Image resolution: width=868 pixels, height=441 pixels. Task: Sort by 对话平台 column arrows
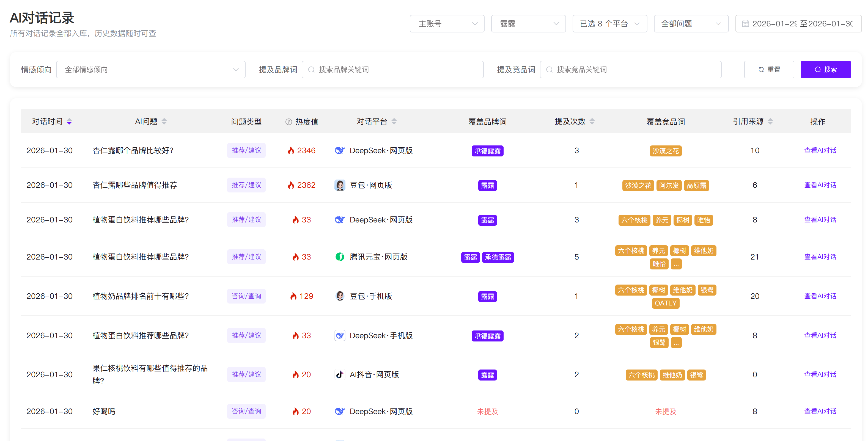point(394,122)
